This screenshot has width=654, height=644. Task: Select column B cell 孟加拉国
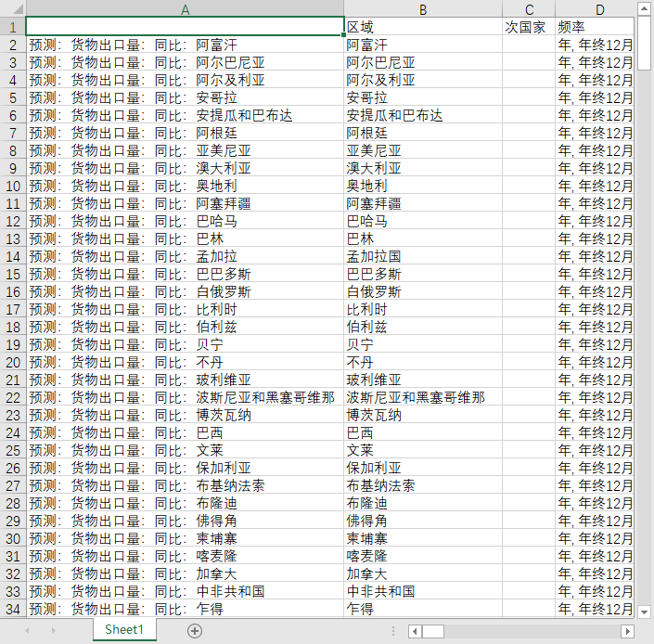(x=423, y=256)
